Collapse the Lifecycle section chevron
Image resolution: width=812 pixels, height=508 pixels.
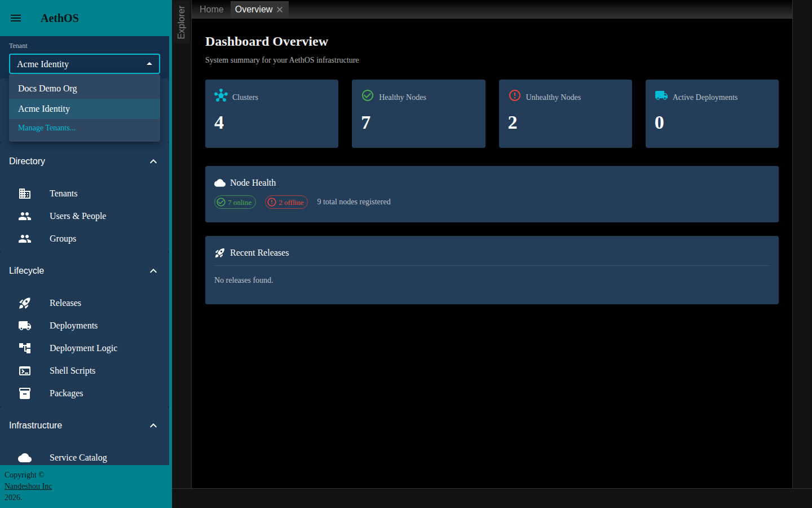coord(153,271)
